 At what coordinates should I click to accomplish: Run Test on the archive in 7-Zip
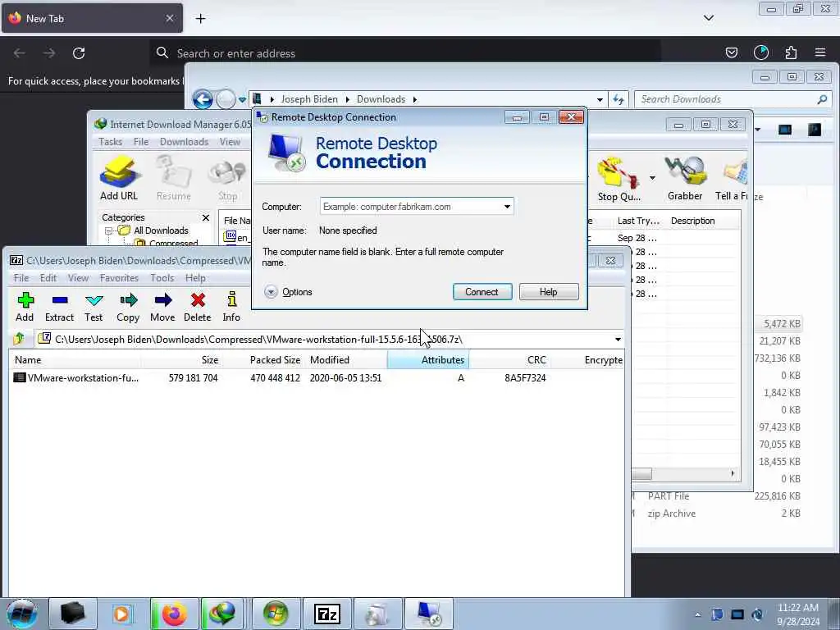[94, 307]
